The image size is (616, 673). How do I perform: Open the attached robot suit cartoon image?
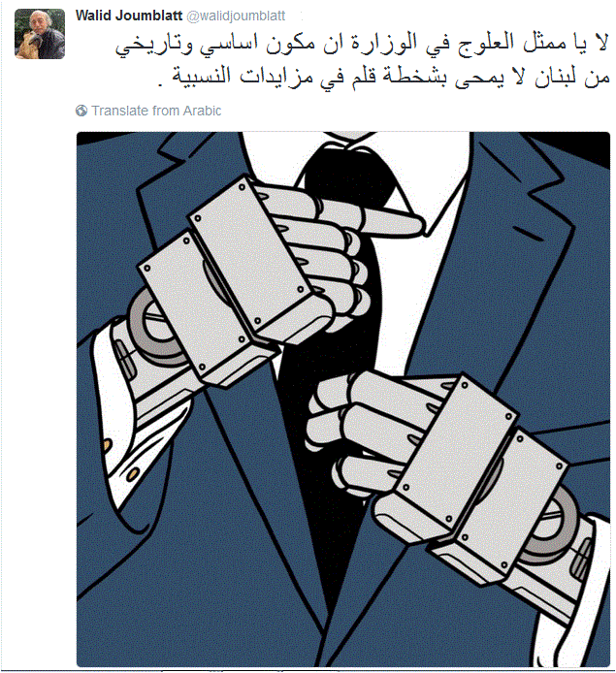click(x=343, y=399)
